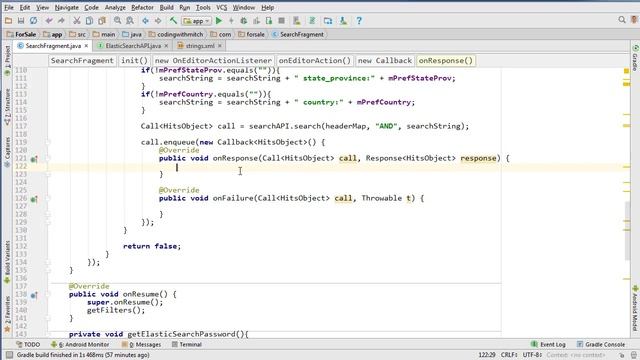Open the SDK Manager from the toolbar
This screenshot has width=640, height=360.
pyautogui.click(x=343, y=20)
